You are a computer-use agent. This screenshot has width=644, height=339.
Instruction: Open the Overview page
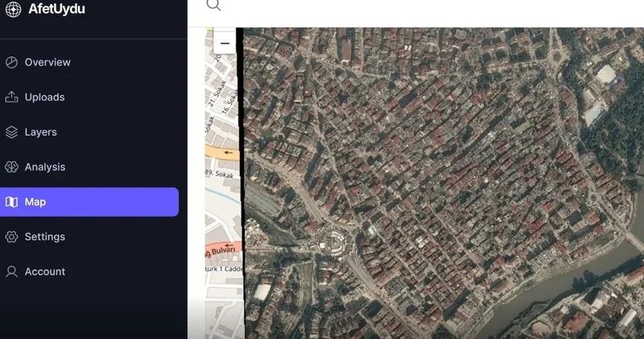click(x=47, y=62)
